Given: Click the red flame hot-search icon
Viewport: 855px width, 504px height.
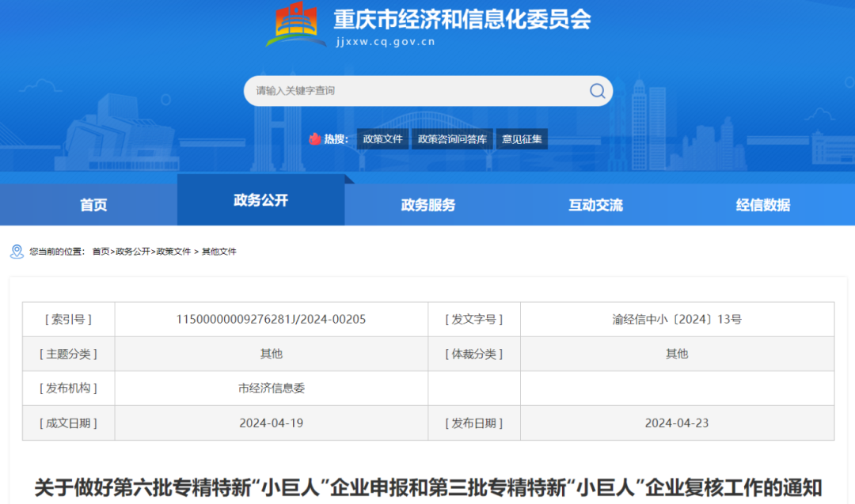Looking at the screenshot, I should pyautogui.click(x=314, y=139).
